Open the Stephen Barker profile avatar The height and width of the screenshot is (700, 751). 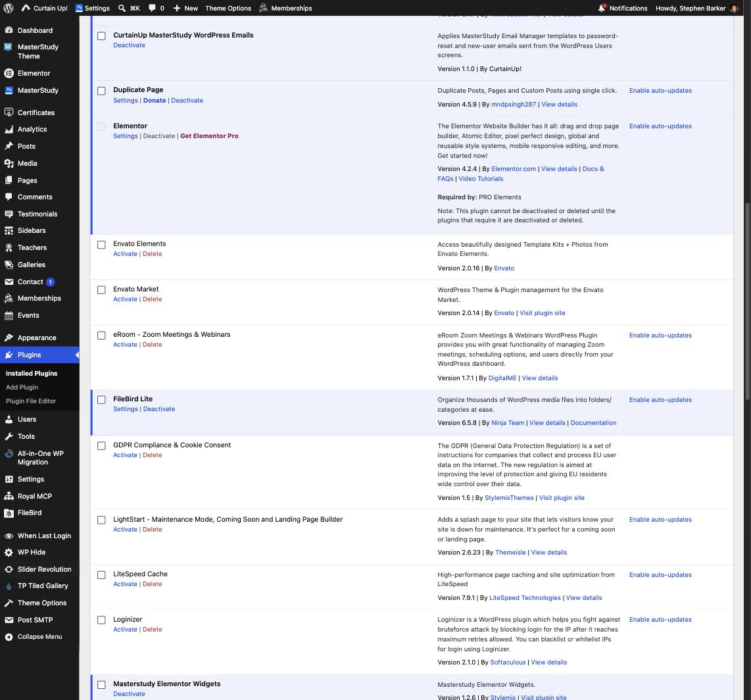tap(735, 8)
